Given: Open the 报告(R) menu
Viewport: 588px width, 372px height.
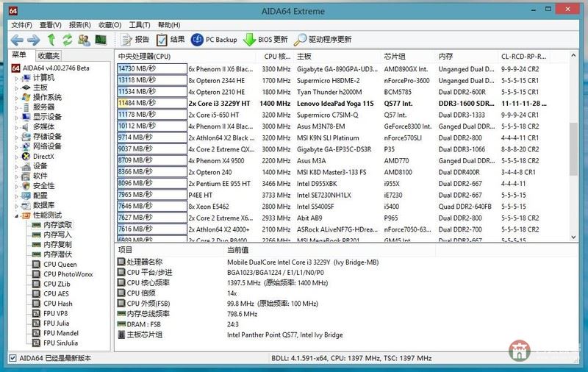Looking at the screenshot, I should 80,25.
